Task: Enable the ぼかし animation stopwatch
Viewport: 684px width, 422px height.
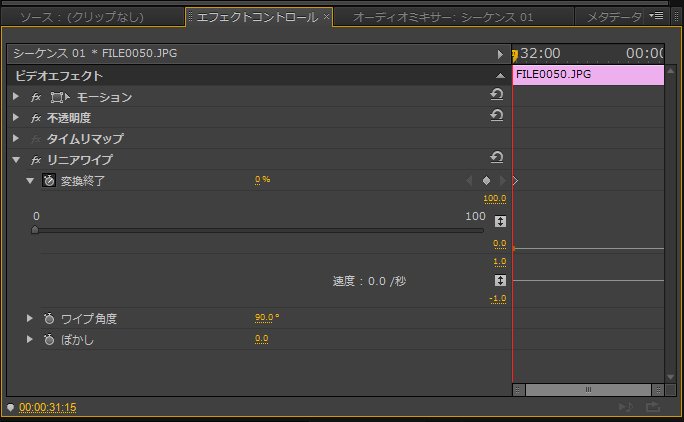Action: (49, 340)
